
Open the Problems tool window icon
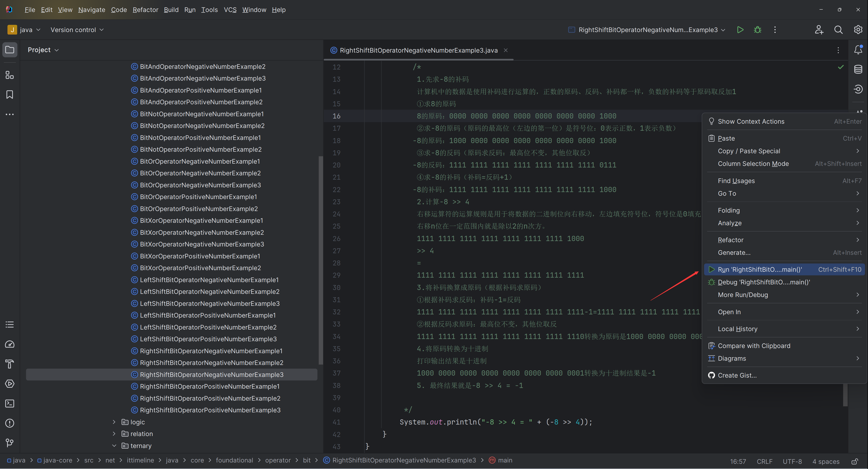pyautogui.click(x=10, y=423)
